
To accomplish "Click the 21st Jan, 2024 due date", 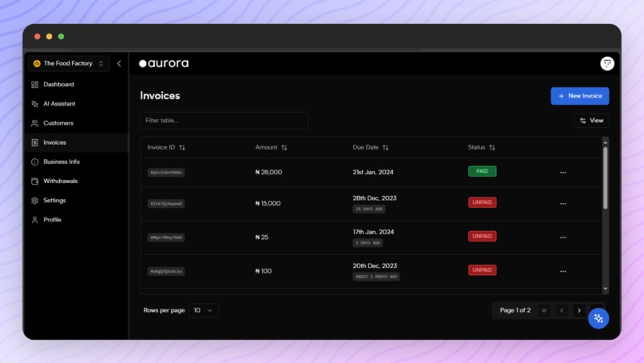I will (x=373, y=172).
